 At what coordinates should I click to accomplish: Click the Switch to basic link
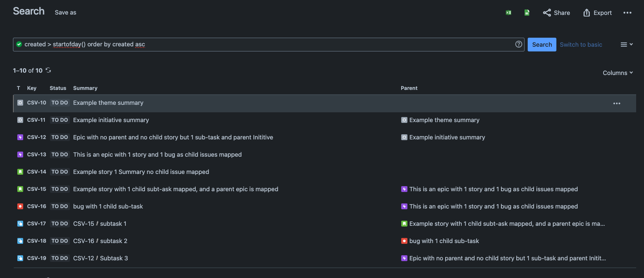[581, 44]
